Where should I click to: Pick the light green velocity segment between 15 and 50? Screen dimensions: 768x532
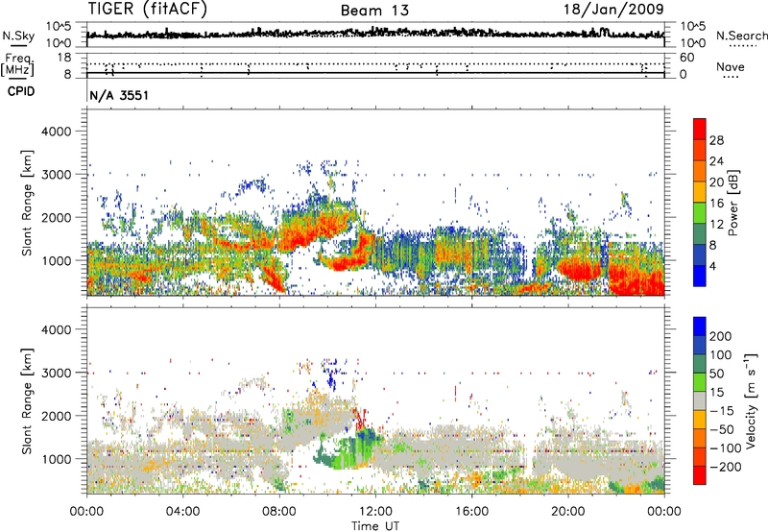coord(700,382)
